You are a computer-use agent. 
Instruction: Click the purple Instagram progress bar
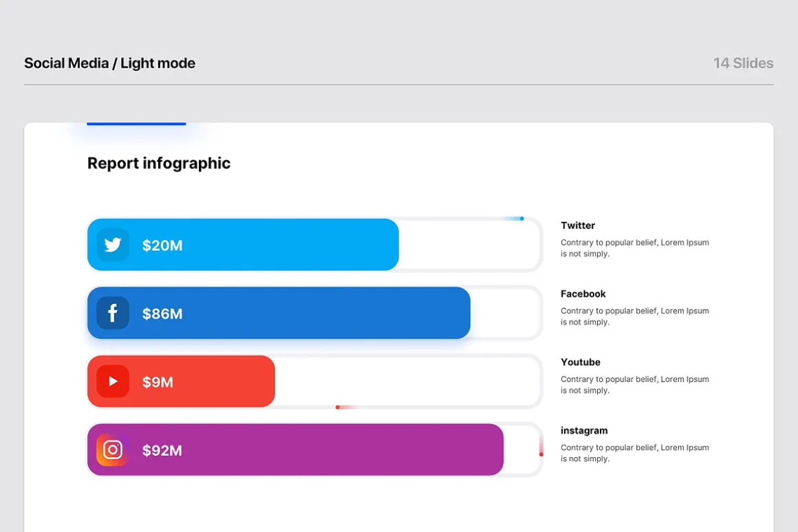pos(295,450)
